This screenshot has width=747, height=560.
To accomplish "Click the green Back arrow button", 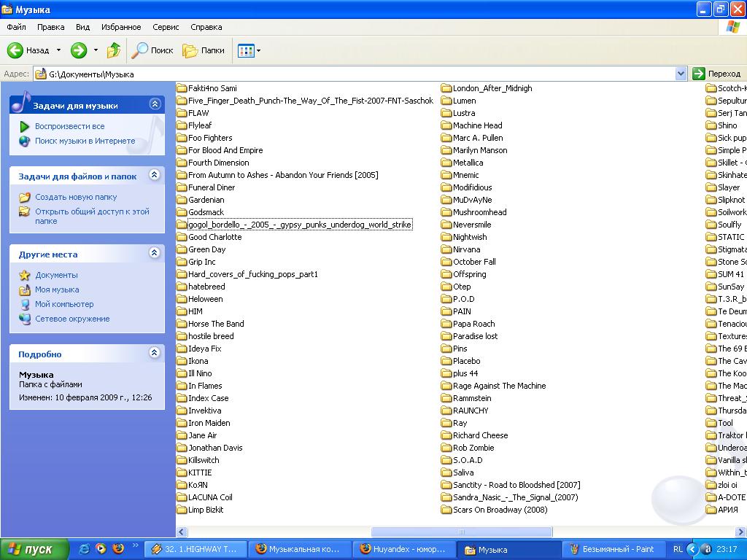I will [16, 50].
